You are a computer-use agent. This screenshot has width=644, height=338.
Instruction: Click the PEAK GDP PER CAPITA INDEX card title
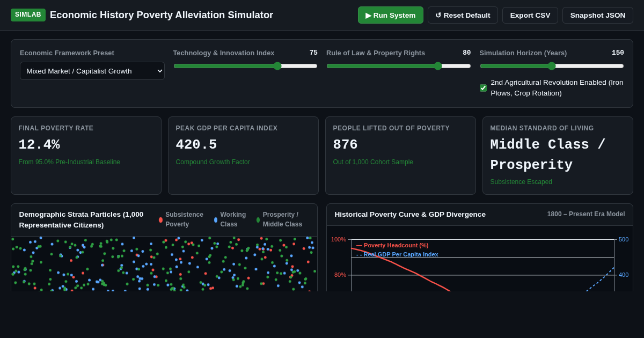point(226,128)
